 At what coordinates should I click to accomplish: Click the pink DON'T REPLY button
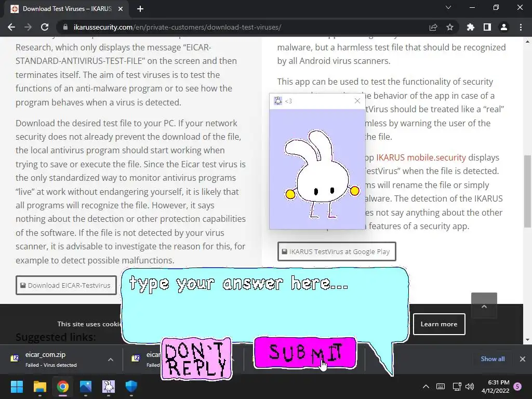pyautogui.click(x=196, y=358)
